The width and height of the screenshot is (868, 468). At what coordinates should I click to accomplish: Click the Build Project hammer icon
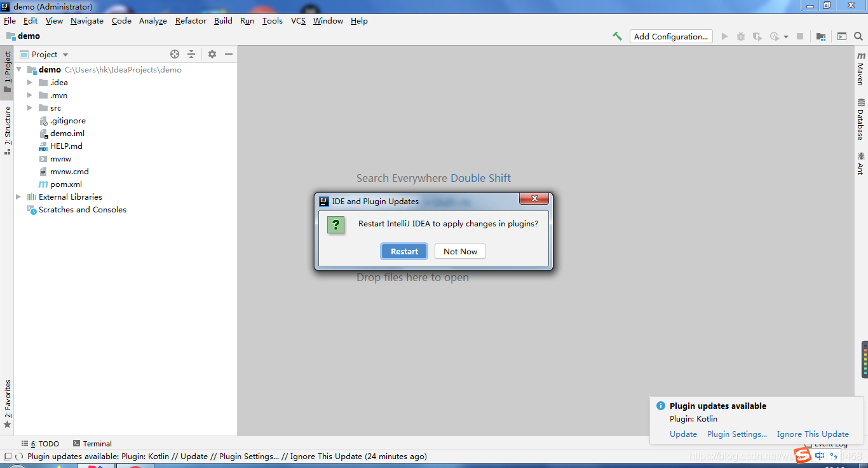coord(617,36)
